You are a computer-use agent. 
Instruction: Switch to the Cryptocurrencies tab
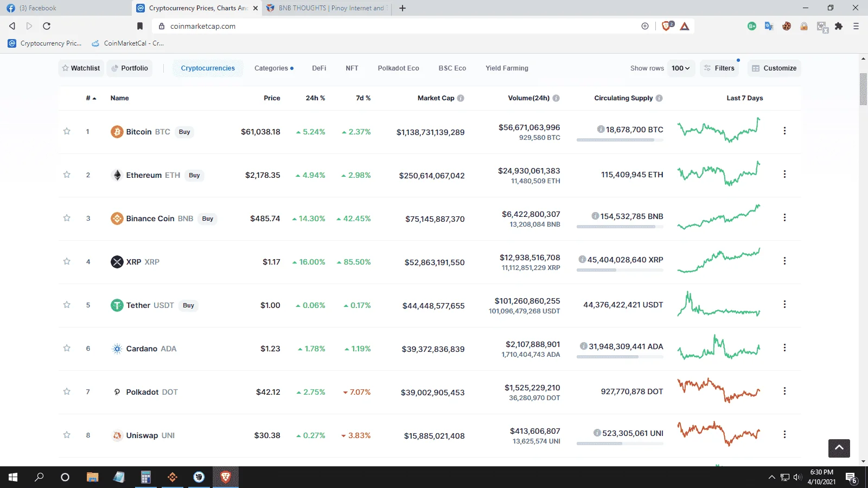(208, 68)
